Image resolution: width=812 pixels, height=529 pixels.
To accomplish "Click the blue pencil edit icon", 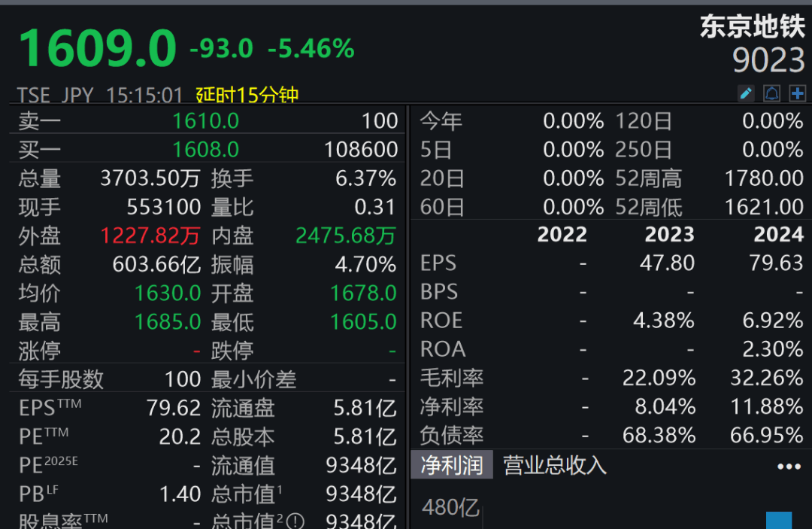I will point(745,93).
